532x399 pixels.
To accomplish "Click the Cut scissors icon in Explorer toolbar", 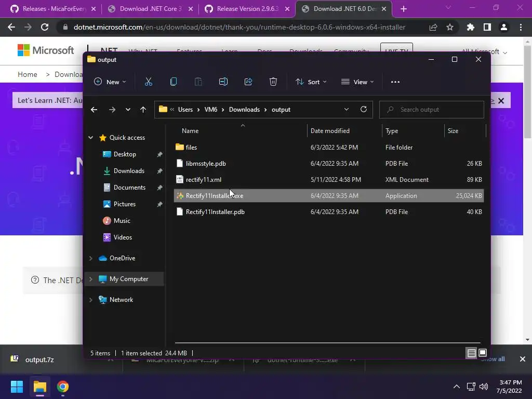I will click(148, 82).
